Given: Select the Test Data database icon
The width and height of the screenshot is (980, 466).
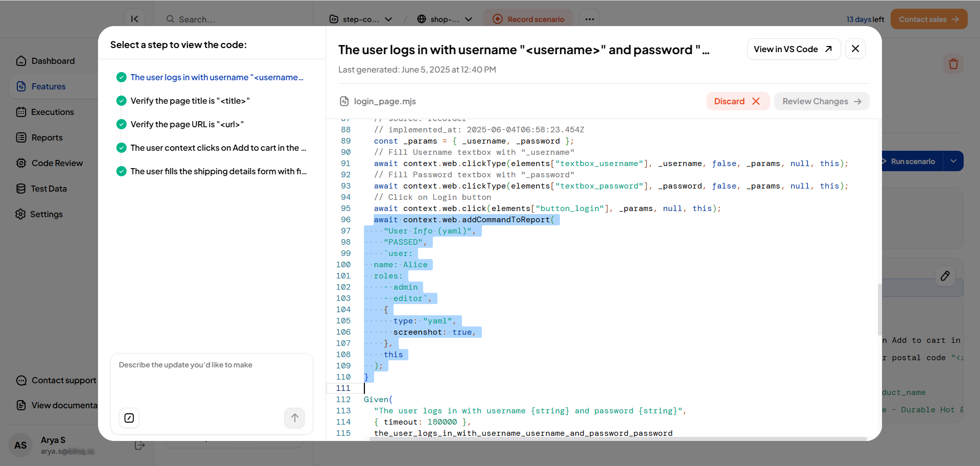Looking at the screenshot, I should (21, 189).
